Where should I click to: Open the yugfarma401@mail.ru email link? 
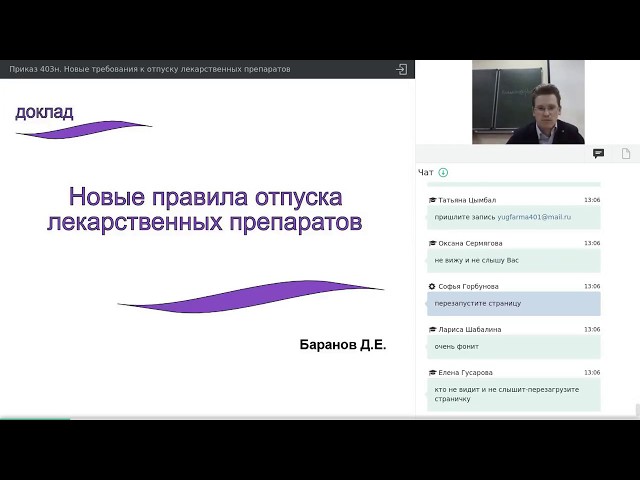point(534,217)
